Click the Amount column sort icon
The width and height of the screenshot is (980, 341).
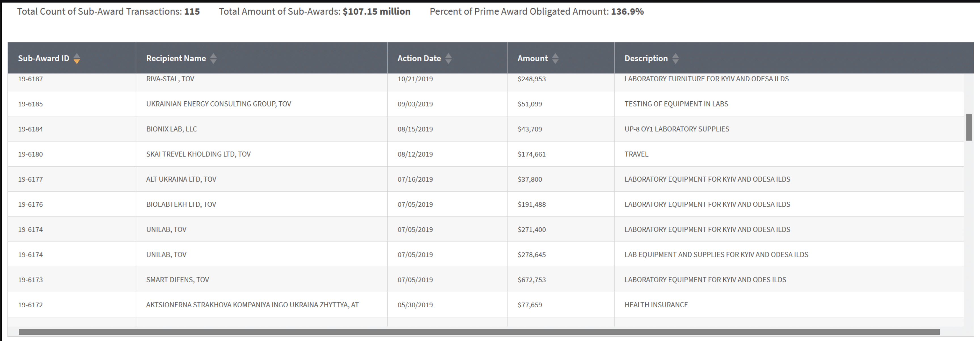pos(556,59)
